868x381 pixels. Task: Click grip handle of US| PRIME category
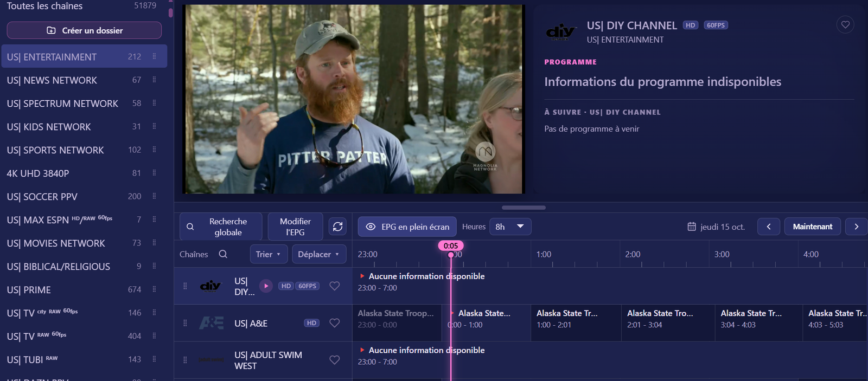154,289
